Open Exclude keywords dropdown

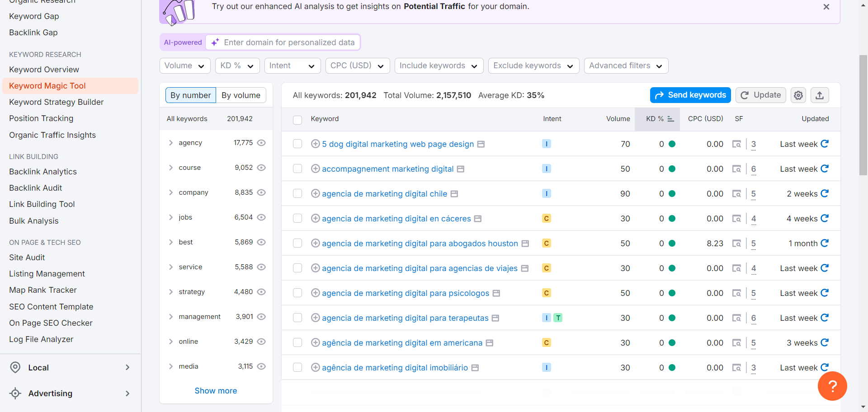click(533, 66)
